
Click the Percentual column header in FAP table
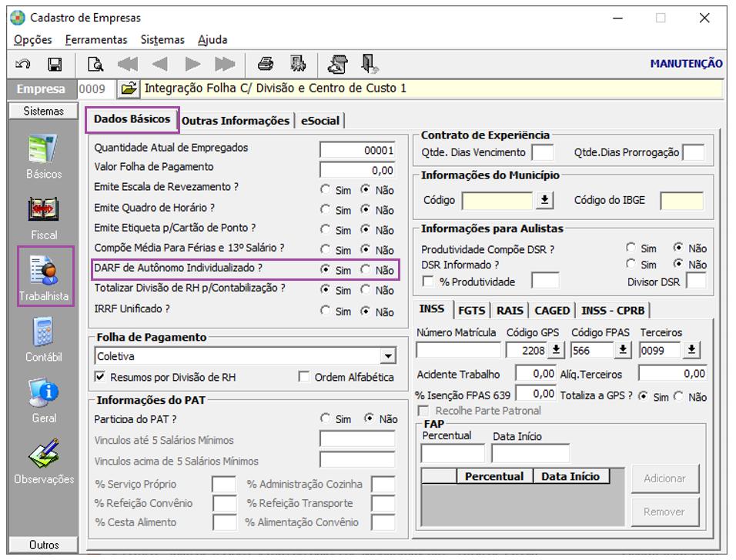[x=494, y=476]
